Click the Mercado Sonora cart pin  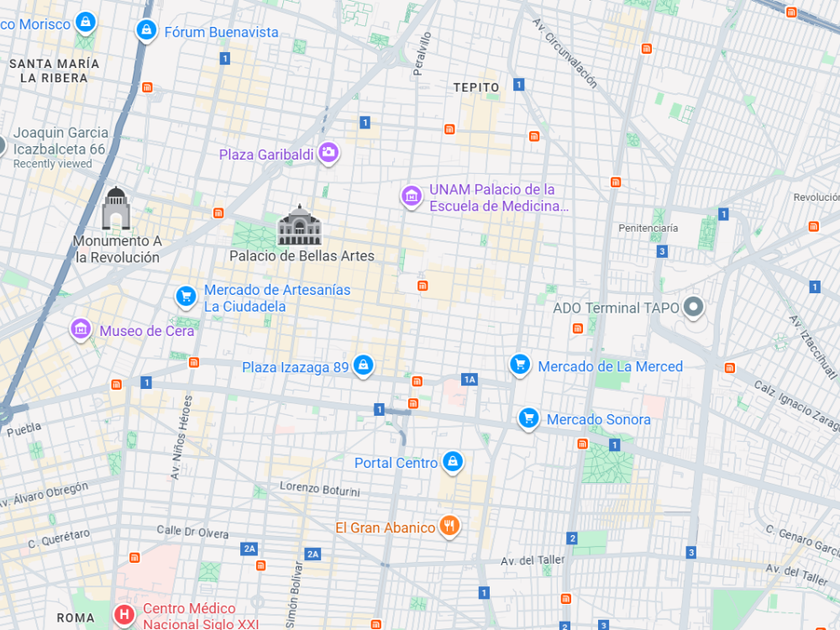(528, 418)
